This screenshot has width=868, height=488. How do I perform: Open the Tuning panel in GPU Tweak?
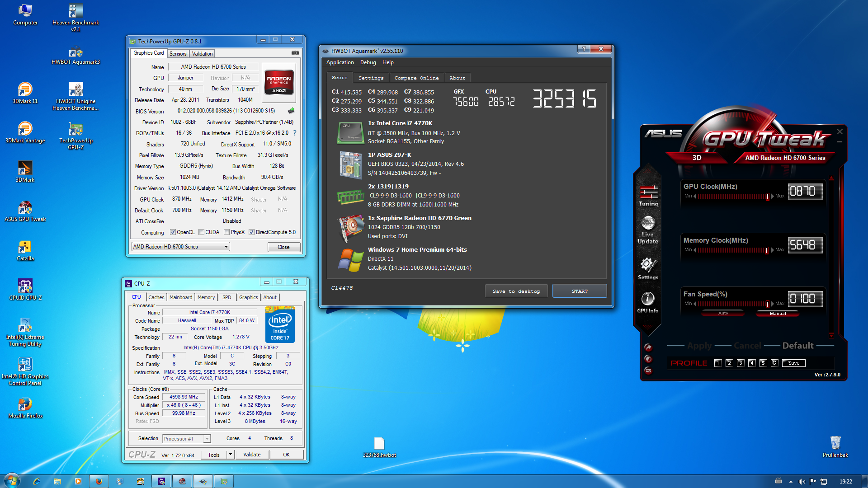point(648,196)
